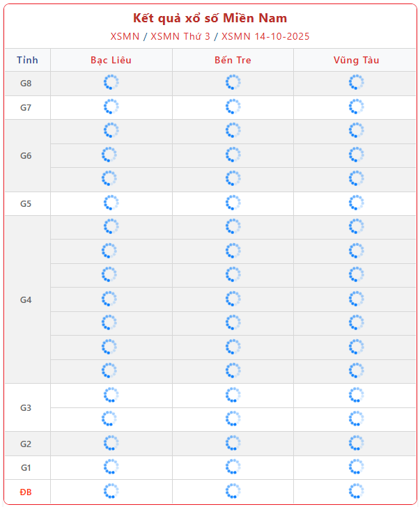This screenshot has width=420, height=507.
Task: Click the ĐB loading spinner for Bến Tre
Action: (x=233, y=491)
